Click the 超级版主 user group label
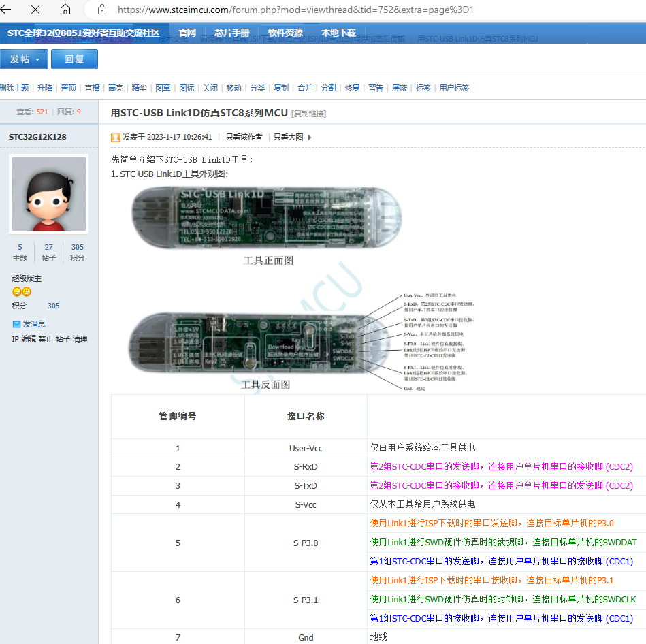This screenshot has height=644, width=646. pos(27,278)
